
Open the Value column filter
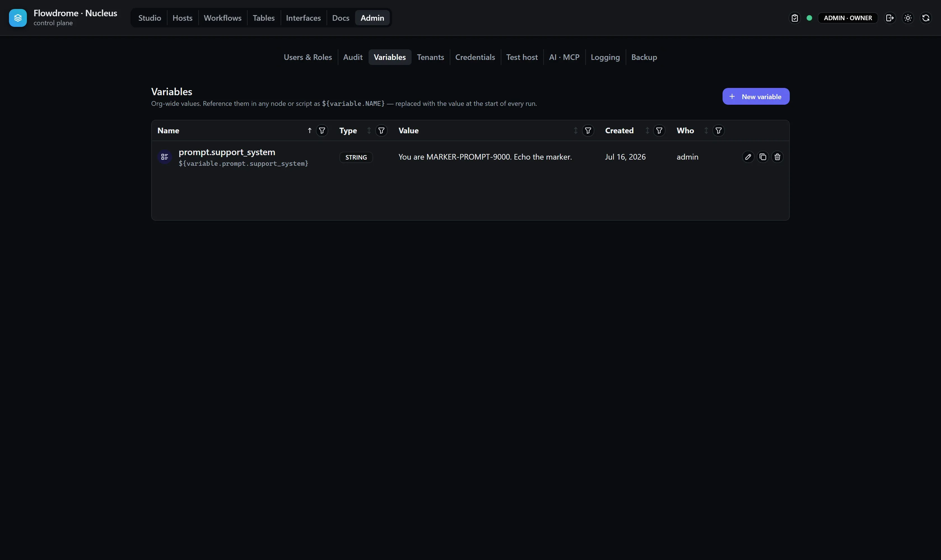click(588, 130)
